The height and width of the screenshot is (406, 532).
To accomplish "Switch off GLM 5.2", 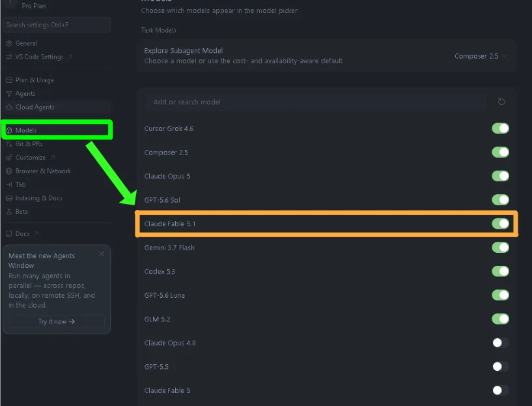I will (x=501, y=319).
